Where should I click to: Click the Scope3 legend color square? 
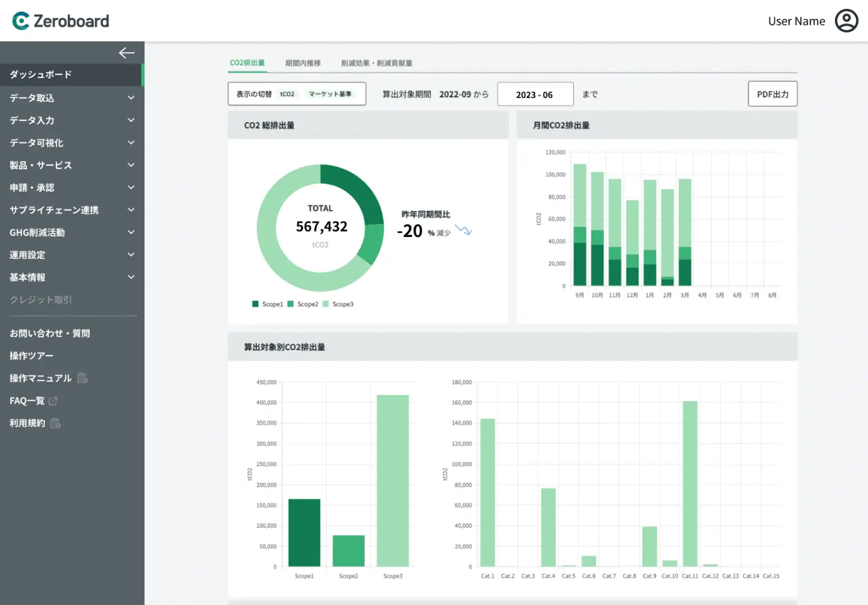click(x=325, y=304)
